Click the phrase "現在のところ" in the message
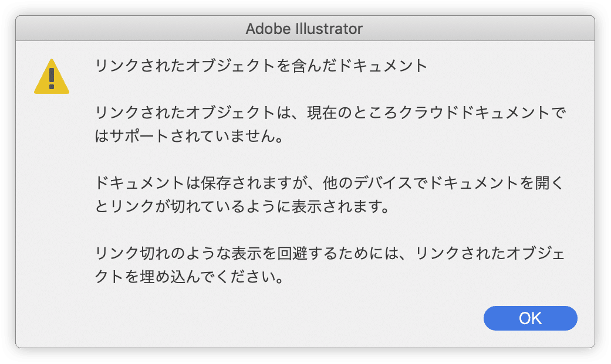This screenshot has width=611, height=364. (x=353, y=112)
